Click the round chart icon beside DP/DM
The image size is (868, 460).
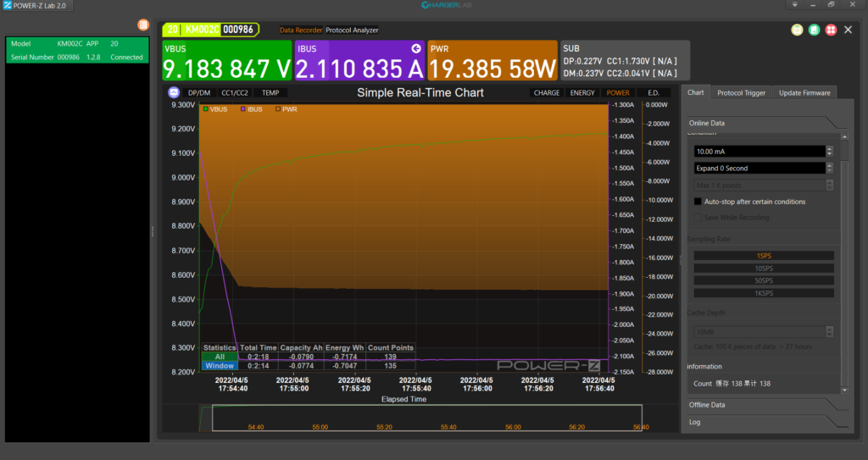pyautogui.click(x=174, y=92)
